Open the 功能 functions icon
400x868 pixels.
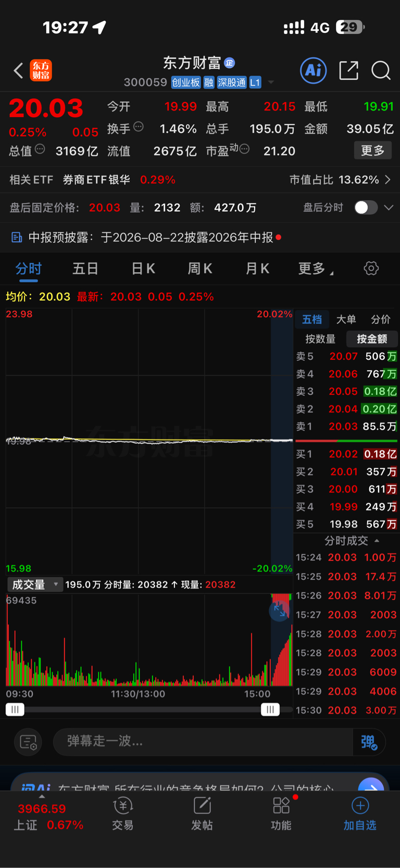click(x=281, y=806)
